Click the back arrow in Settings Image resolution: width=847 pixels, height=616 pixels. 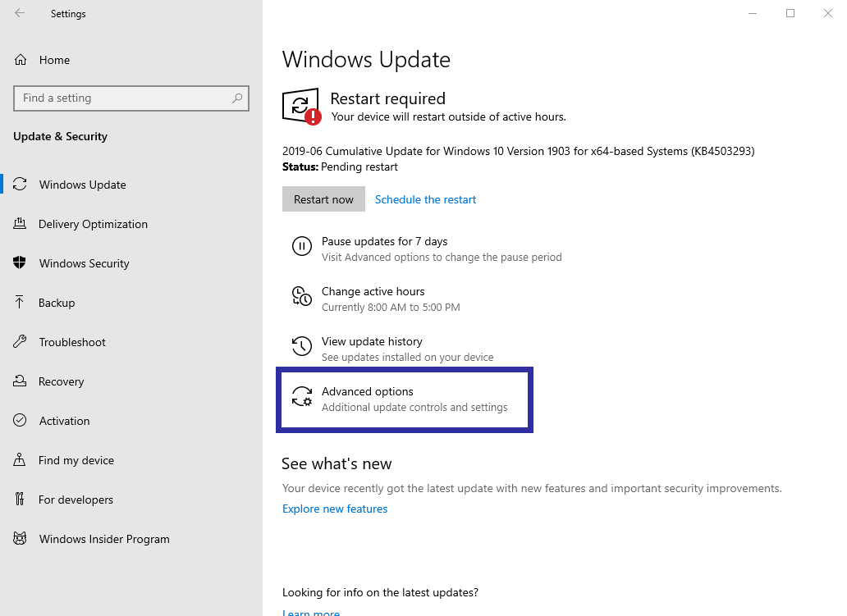[x=20, y=13]
